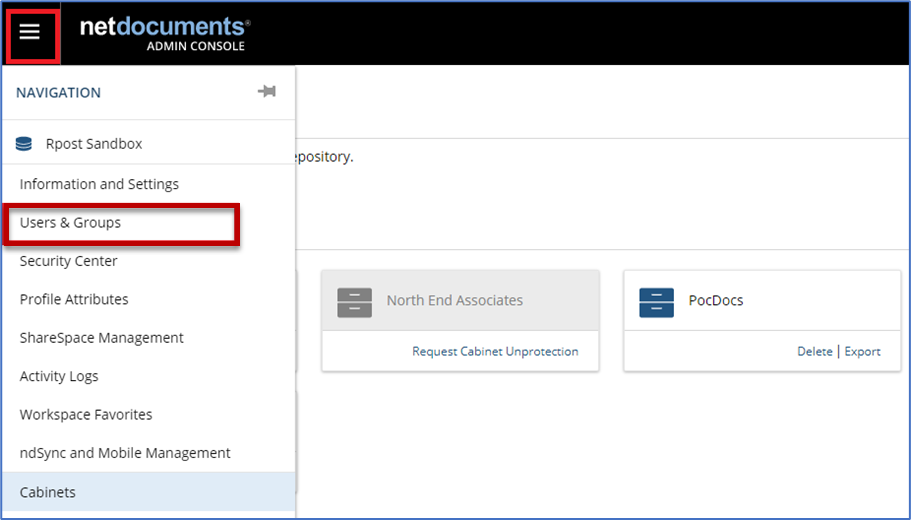View Activity Logs
This screenshot has height=520, width=911.
(59, 376)
